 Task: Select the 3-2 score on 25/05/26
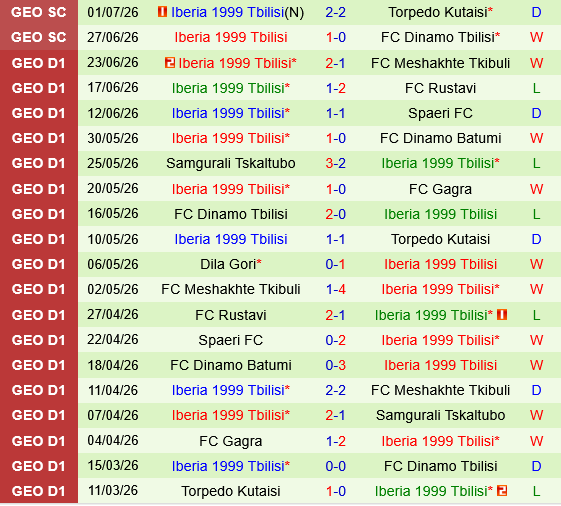(335, 164)
